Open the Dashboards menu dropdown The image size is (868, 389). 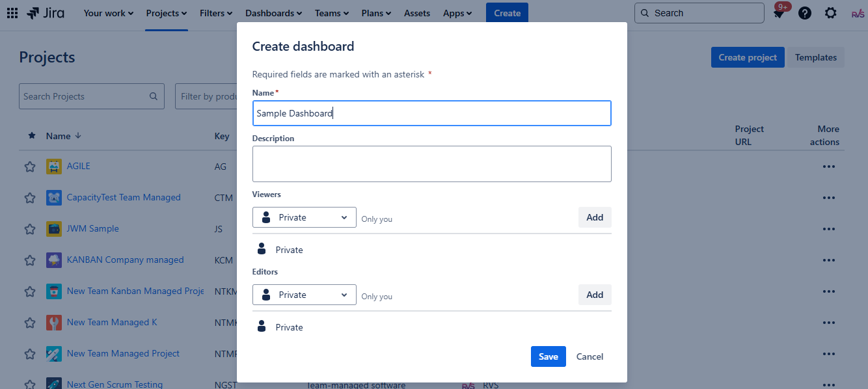[x=273, y=13]
